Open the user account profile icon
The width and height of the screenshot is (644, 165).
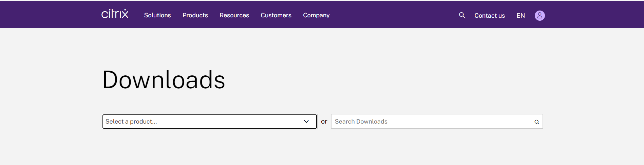539,16
